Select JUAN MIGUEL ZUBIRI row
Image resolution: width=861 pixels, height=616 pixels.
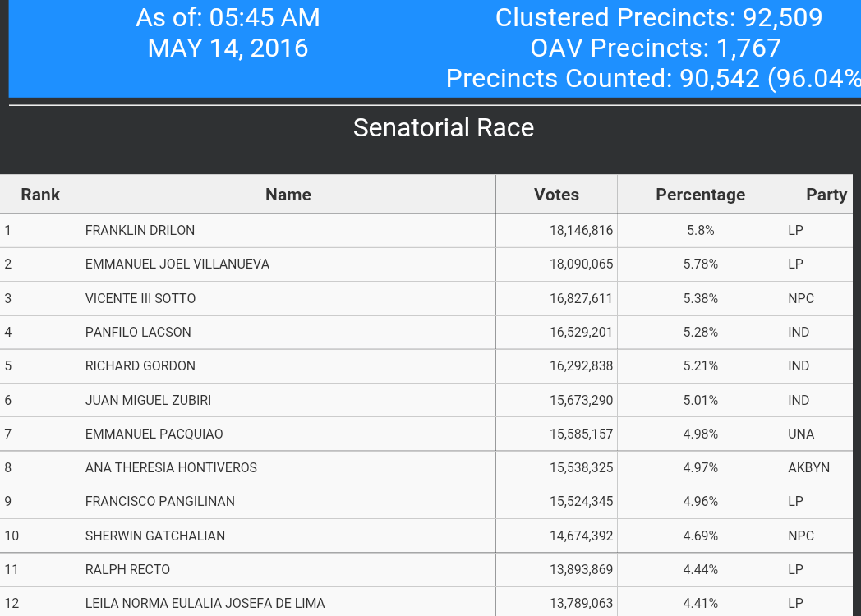426,400
